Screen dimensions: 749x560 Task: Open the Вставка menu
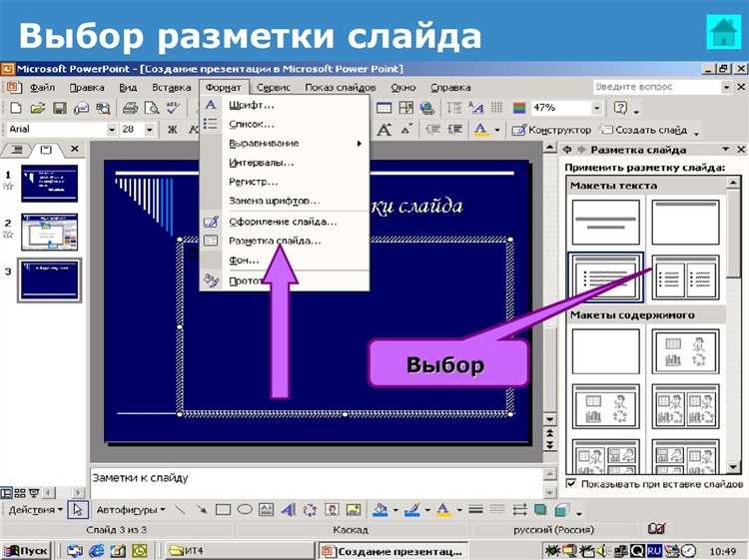coord(171,88)
